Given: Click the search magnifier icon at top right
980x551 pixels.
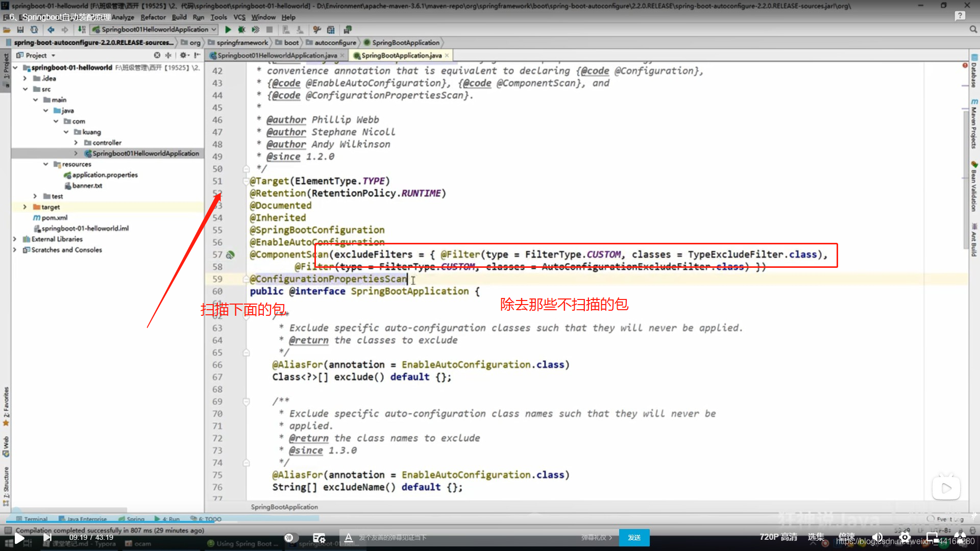Looking at the screenshot, I should 973,30.
